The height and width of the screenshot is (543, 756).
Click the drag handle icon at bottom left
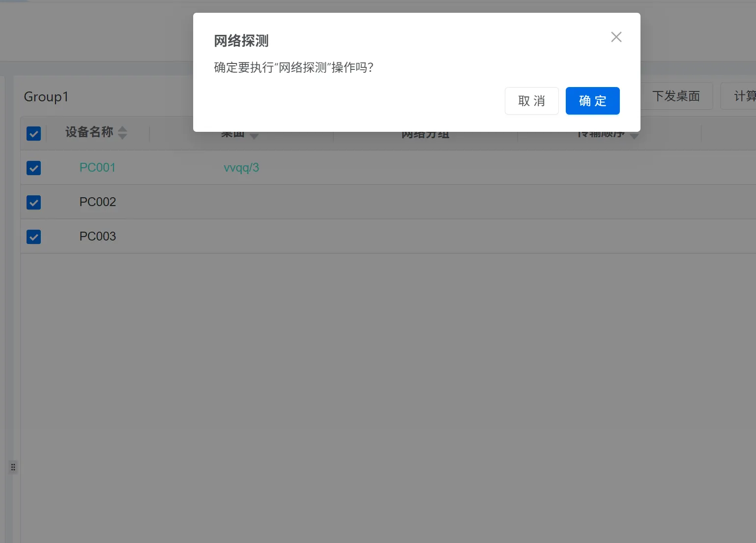pyautogui.click(x=13, y=467)
